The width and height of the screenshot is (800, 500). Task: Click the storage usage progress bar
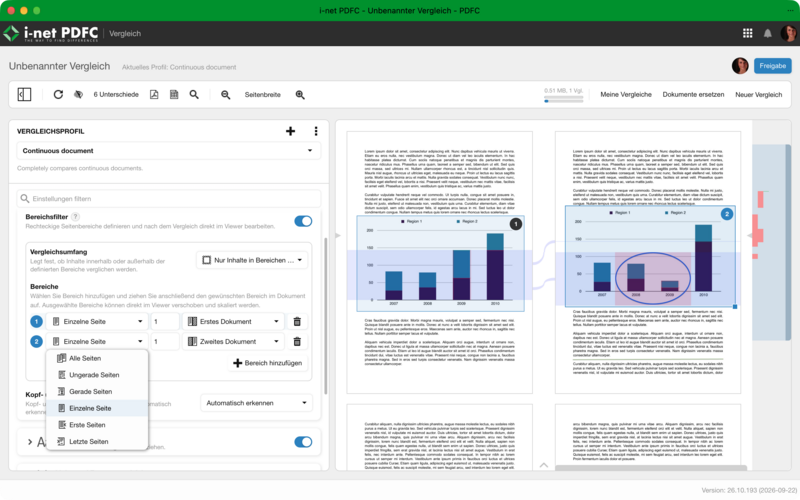(x=564, y=101)
